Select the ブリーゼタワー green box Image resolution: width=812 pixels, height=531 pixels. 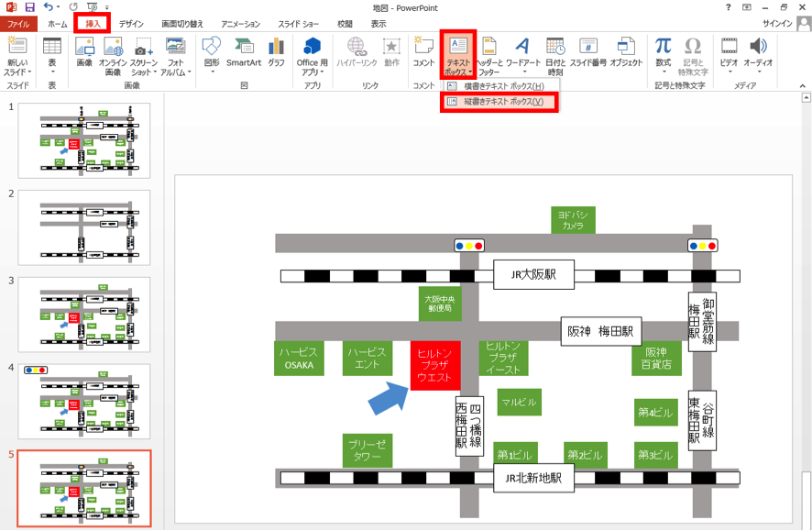368,450
